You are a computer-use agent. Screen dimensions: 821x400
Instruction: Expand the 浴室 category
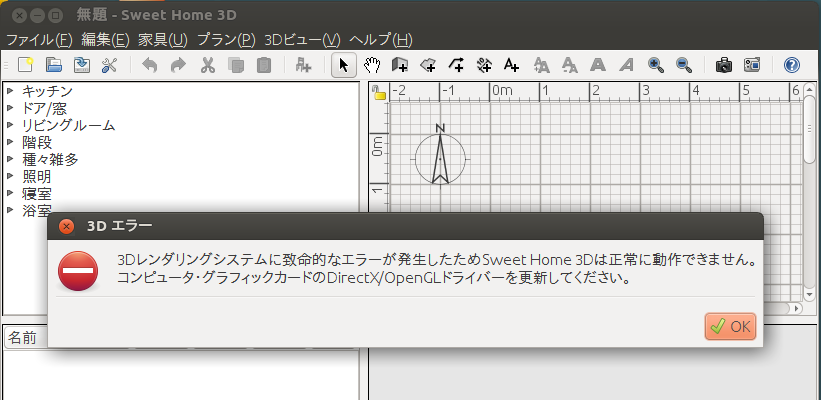[x=10, y=210]
